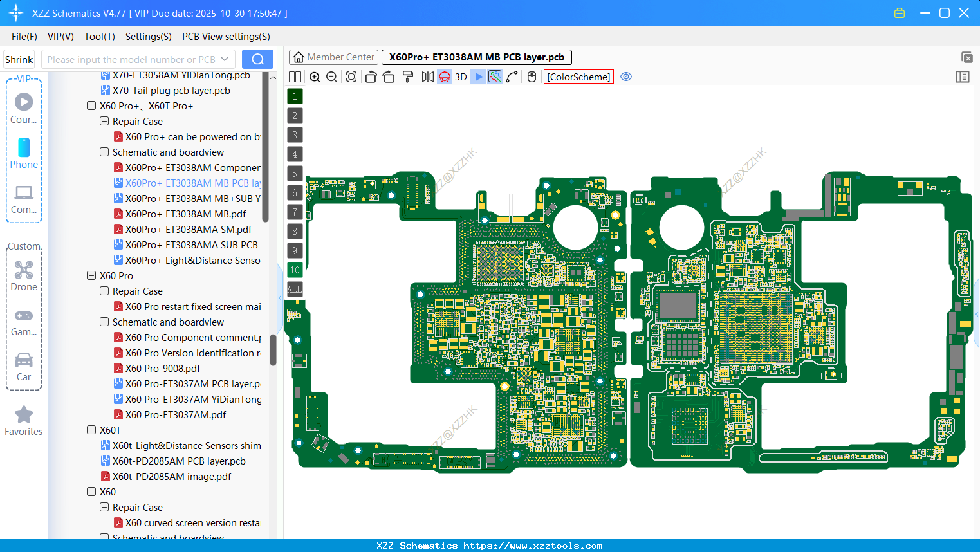This screenshot has height=552, width=980.
Task: Open the ColorScheme picker
Action: [x=578, y=77]
